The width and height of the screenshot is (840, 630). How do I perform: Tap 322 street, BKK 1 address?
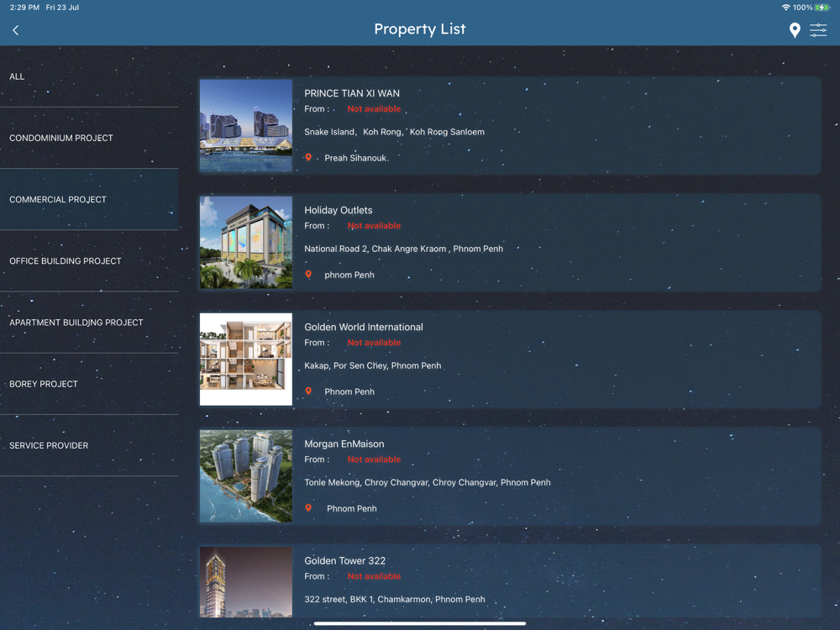(x=394, y=599)
